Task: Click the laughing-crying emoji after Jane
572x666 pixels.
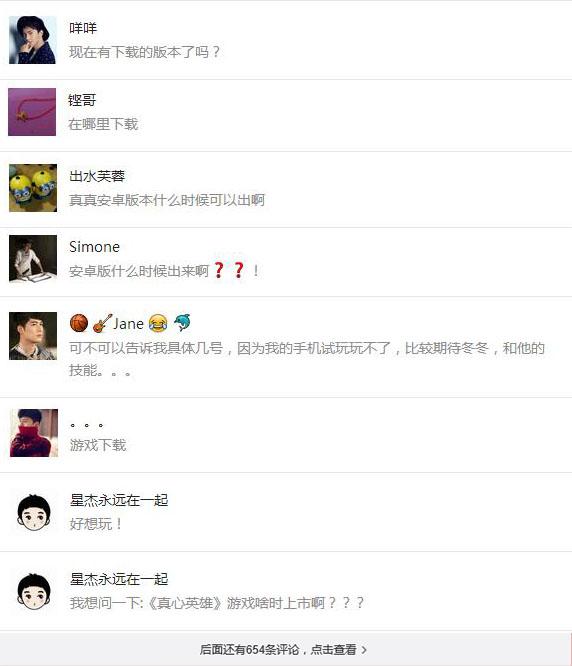Action: tap(158, 323)
